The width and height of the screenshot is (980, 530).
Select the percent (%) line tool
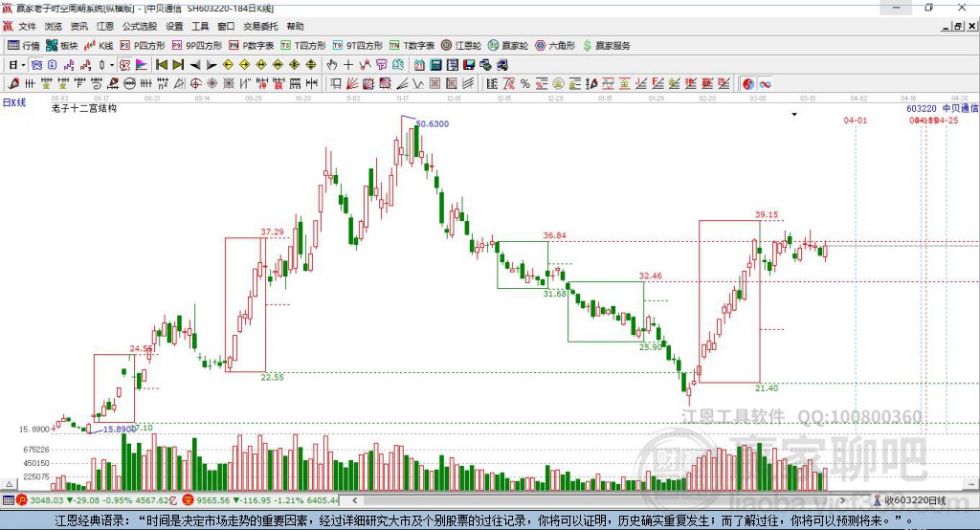pyautogui.click(x=525, y=84)
